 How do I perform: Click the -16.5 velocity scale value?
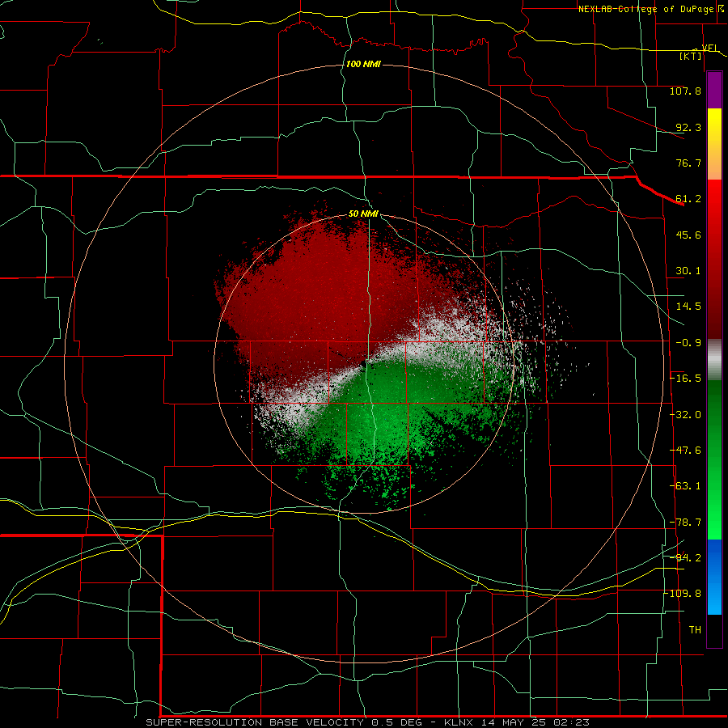[685, 379]
